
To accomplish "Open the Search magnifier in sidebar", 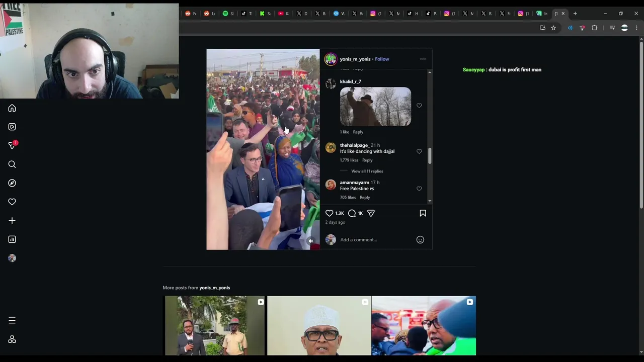I will (12, 164).
